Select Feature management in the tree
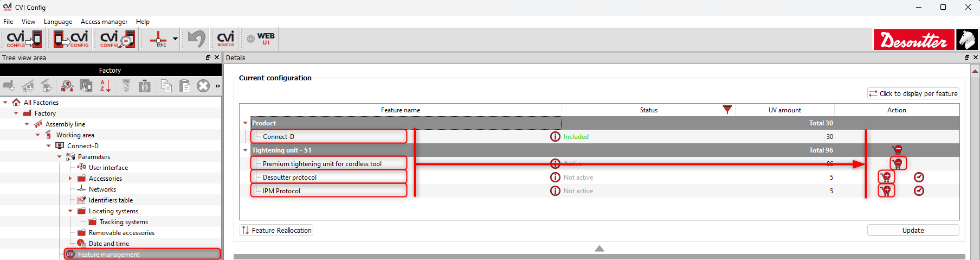The height and width of the screenshot is (260, 980). (x=143, y=254)
